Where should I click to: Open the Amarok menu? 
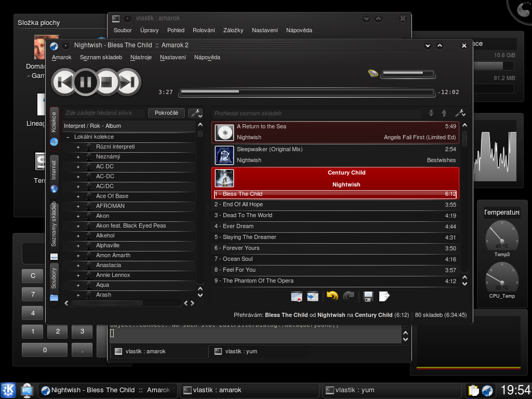coord(61,57)
